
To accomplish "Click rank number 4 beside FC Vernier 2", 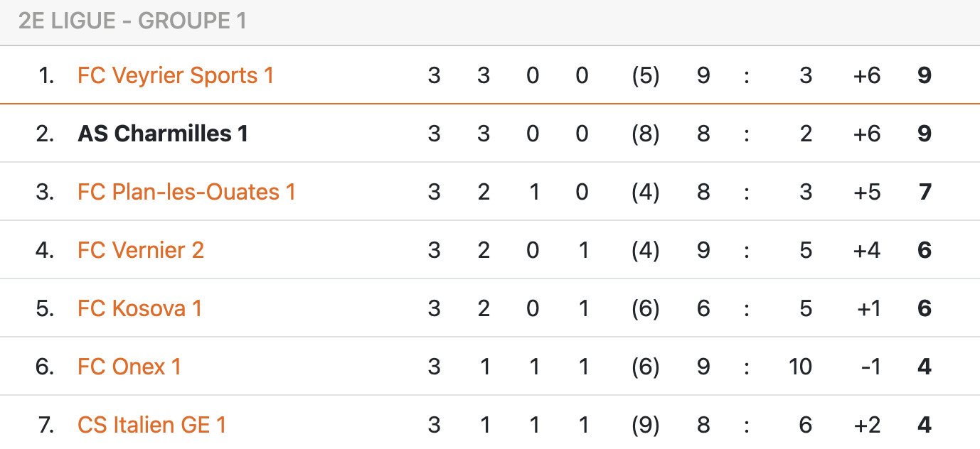I will [45, 250].
